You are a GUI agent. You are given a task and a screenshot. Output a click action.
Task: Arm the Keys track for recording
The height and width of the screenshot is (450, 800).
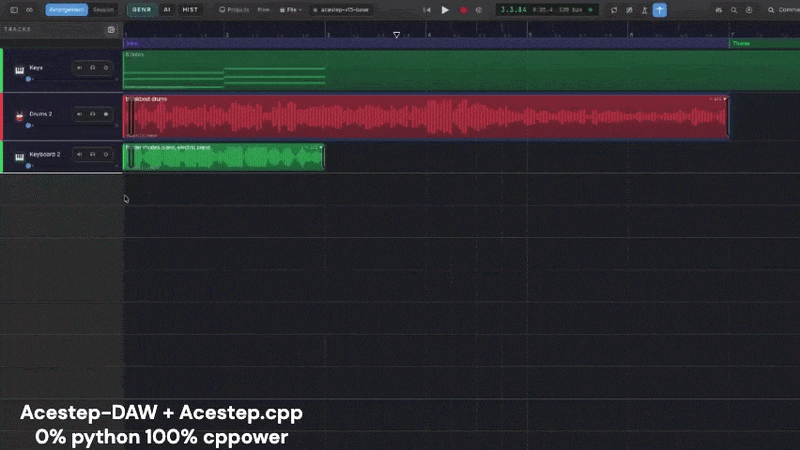coord(106,67)
